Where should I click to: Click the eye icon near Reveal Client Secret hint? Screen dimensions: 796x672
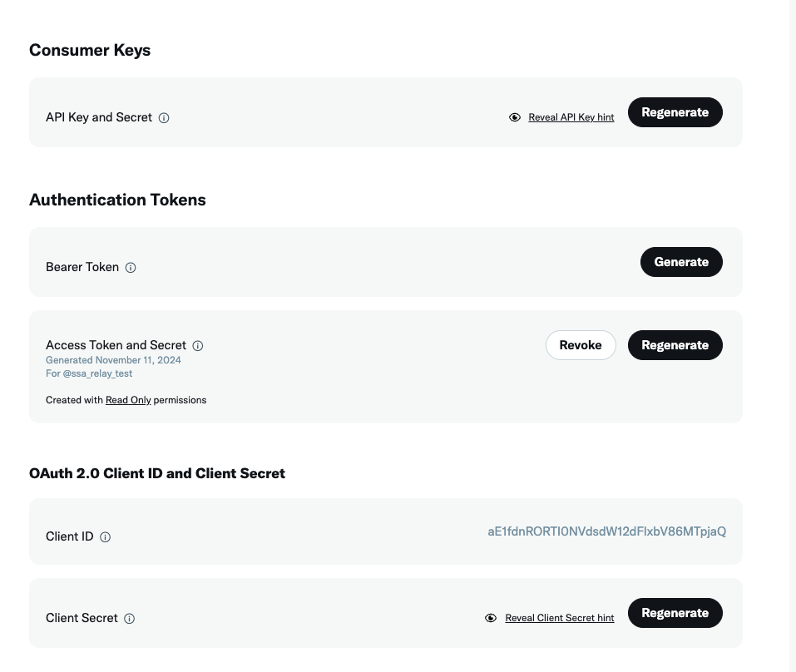(491, 617)
